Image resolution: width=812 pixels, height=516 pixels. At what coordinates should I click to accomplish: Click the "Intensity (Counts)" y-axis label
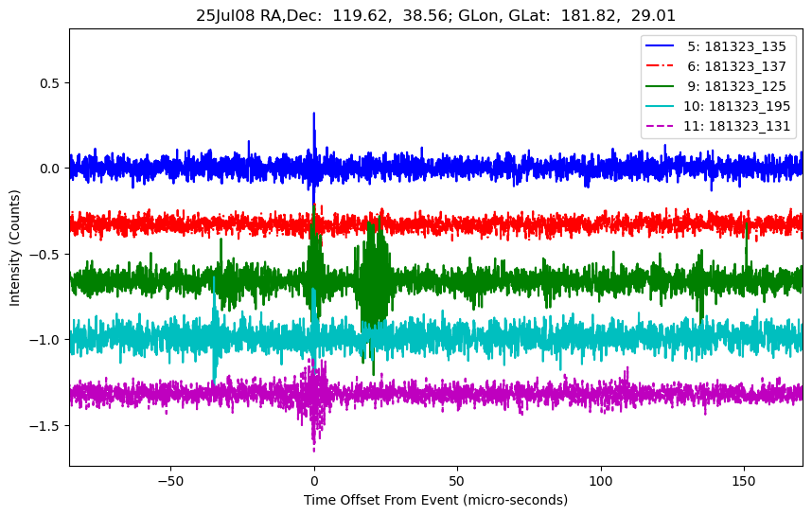pos(14,248)
